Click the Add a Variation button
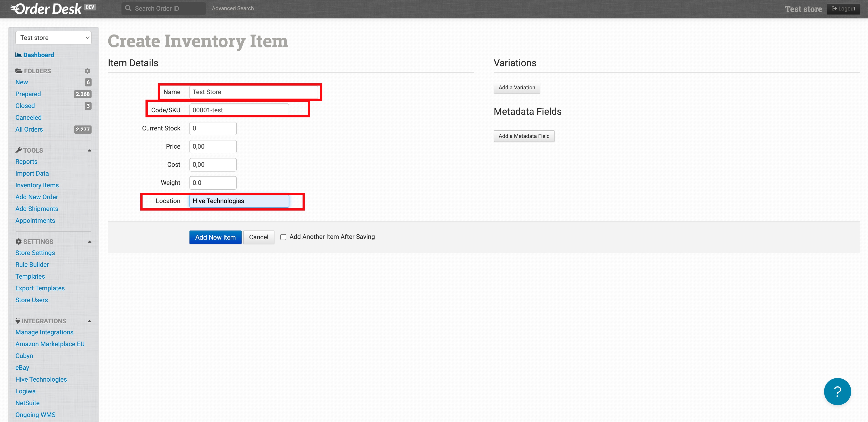Image resolution: width=868 pixels, height=422 pixels. tap(516, 88)
